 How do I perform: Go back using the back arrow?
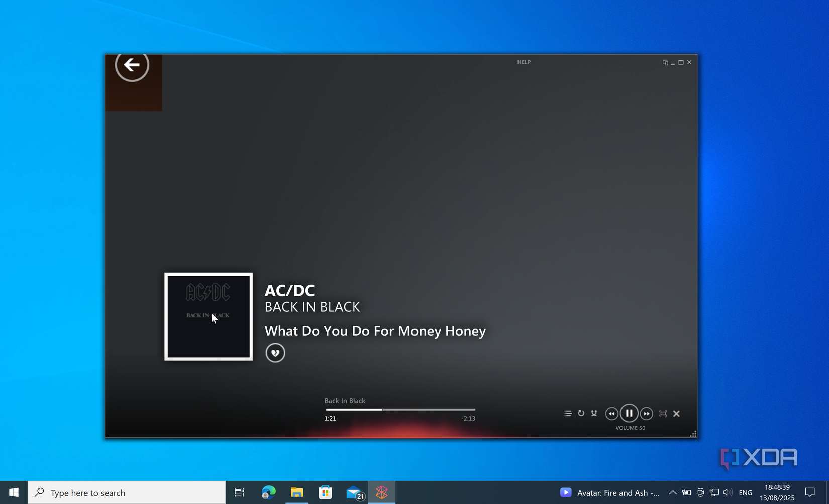point(132,65)
